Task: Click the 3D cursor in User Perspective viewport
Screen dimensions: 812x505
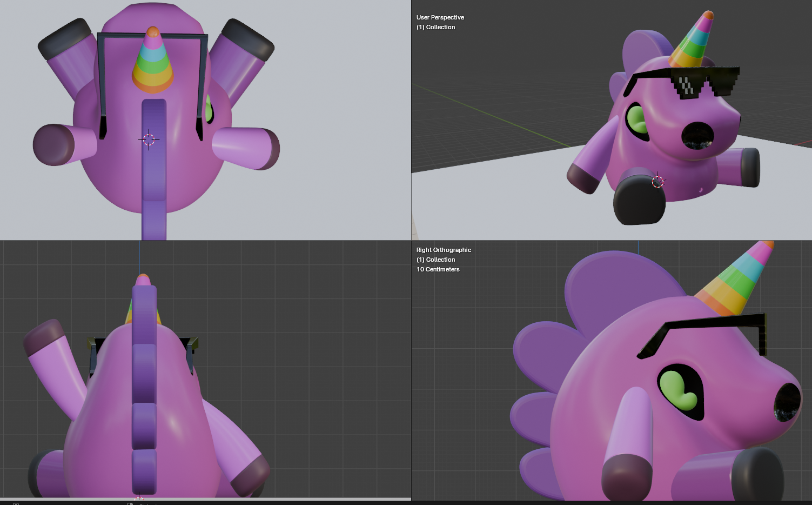Action: [x=657, y=181]
